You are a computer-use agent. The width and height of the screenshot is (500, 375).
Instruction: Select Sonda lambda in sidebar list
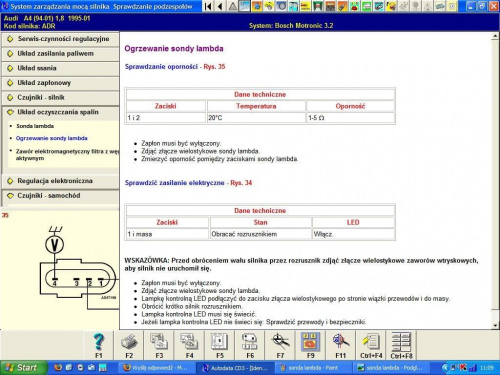click(x=35, y=126)
